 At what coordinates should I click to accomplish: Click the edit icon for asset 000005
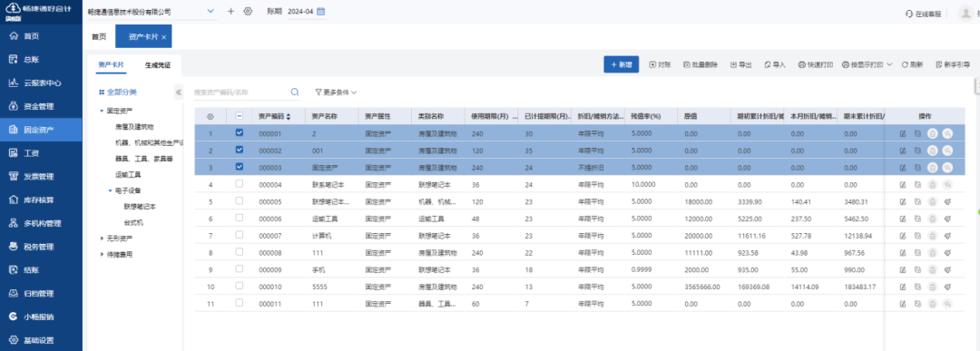pyautogui.click(x=903, y=201)
